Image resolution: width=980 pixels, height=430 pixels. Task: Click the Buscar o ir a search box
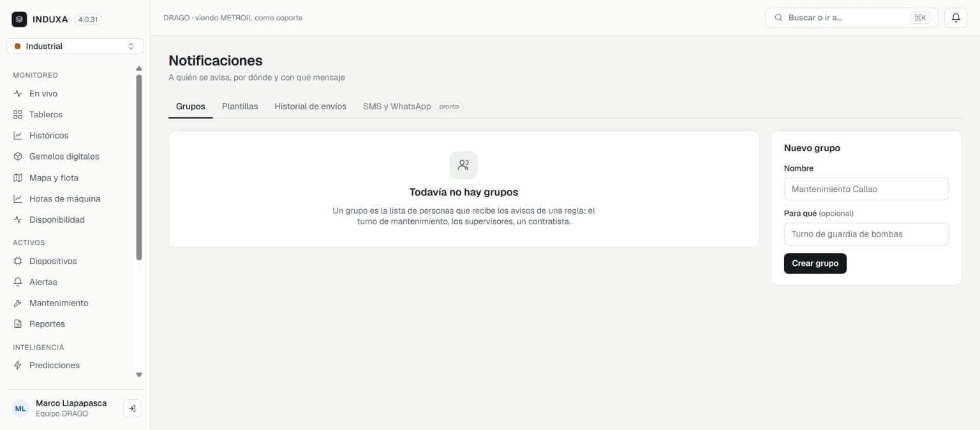(852, 18)
